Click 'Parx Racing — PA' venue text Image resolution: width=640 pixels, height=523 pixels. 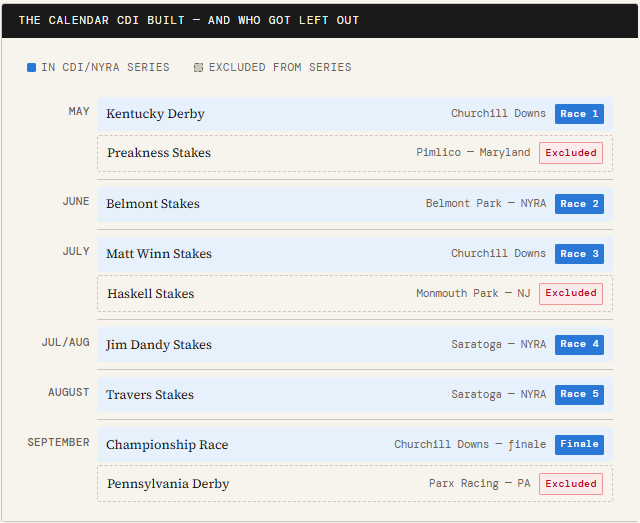pyautogui.click(x=480, y=484)
